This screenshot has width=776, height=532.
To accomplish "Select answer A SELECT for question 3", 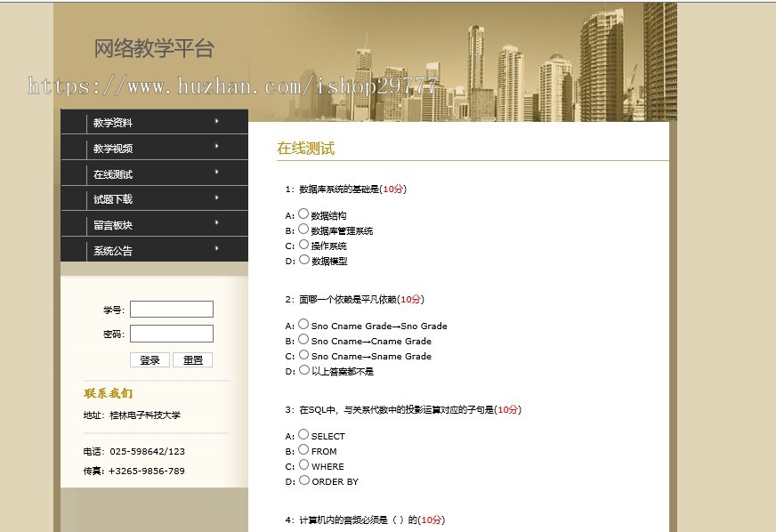I will coord(303,434).
